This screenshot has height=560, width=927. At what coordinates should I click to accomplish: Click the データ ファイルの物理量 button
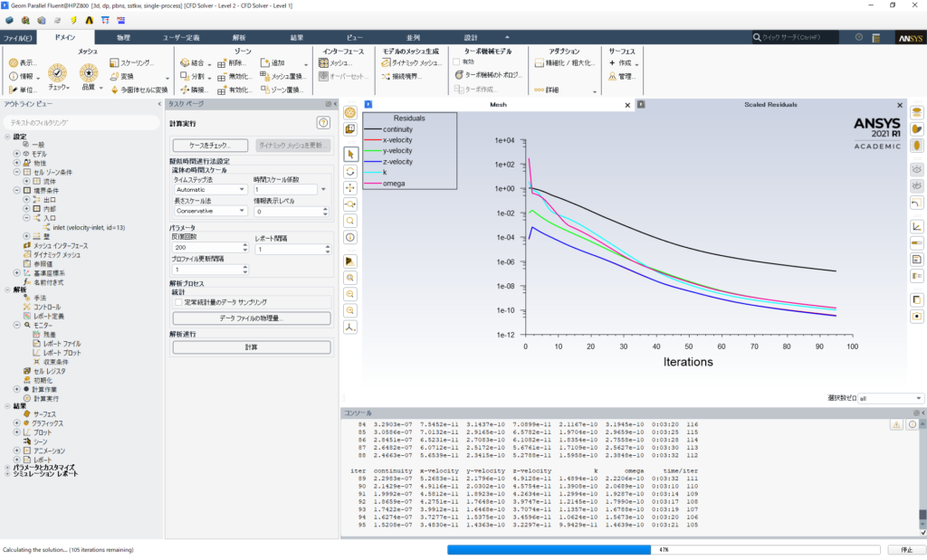[x=252, y=318]
